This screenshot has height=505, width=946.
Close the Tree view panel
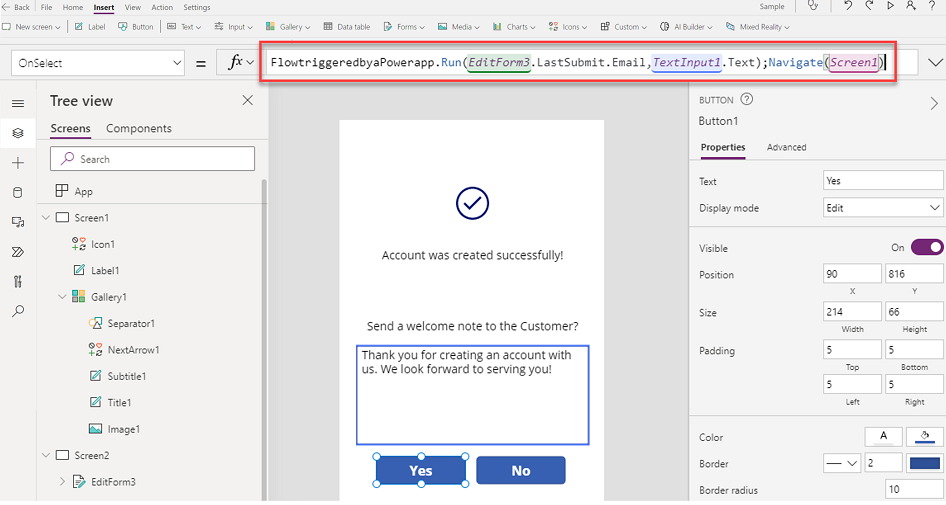click(x=247, y=100)
